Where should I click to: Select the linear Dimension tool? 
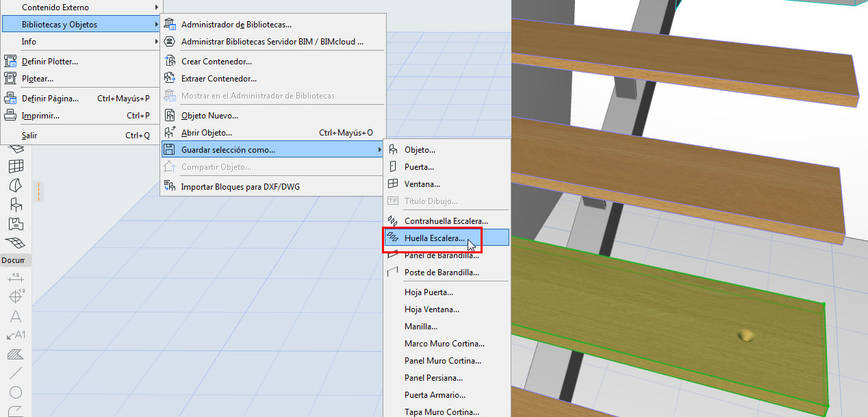pyautogui.click(x=16, y=278)
